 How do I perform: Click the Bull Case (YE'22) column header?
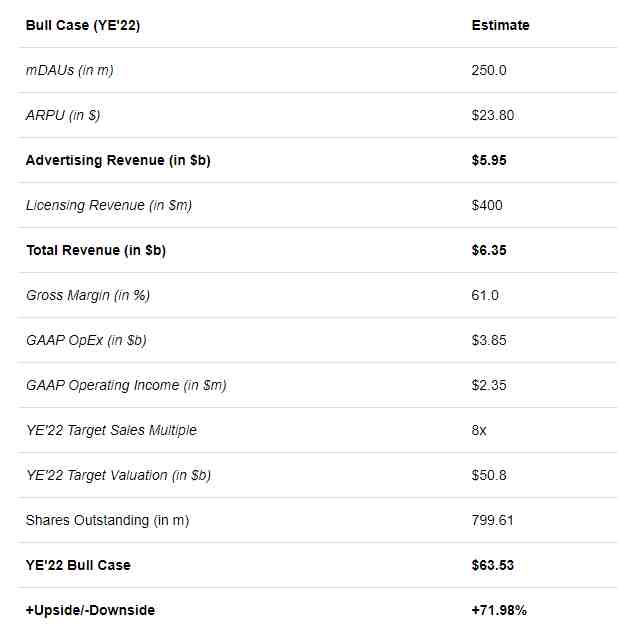click(x=83, y=25)
